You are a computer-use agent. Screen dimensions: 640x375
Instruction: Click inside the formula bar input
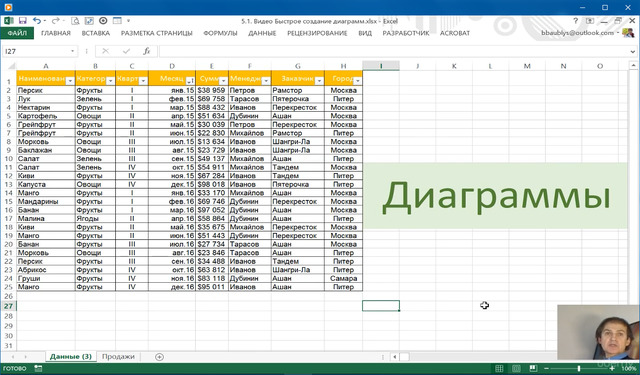tap(394, 51)
